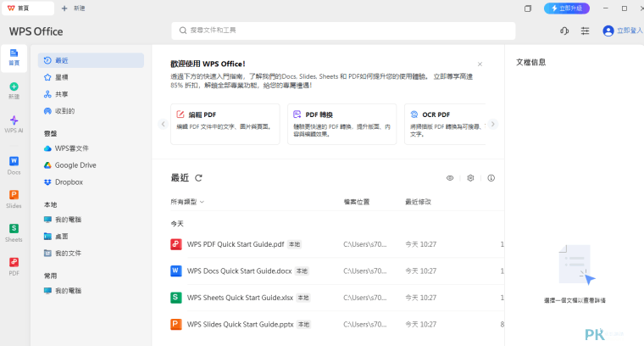Click the green New document icon

(14, 86)
